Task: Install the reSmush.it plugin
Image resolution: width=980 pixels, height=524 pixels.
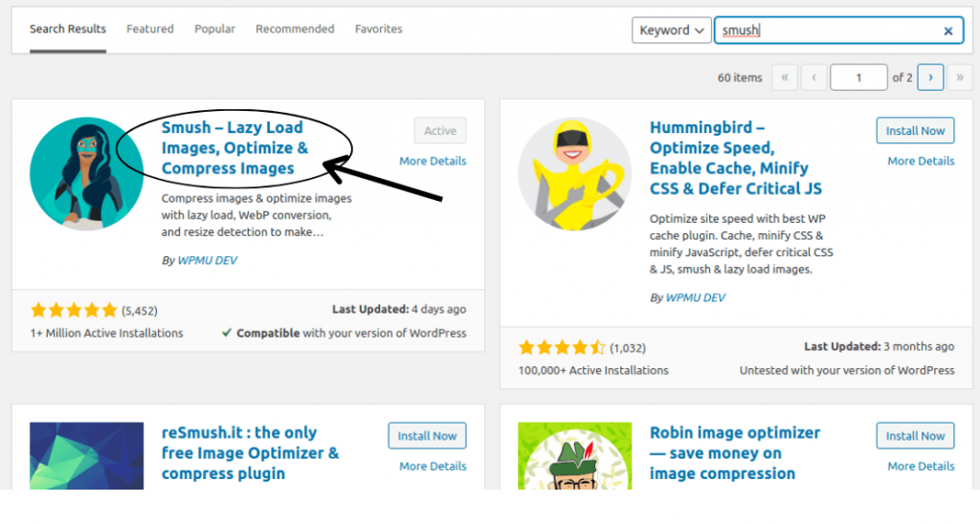Action: [427, 436]
